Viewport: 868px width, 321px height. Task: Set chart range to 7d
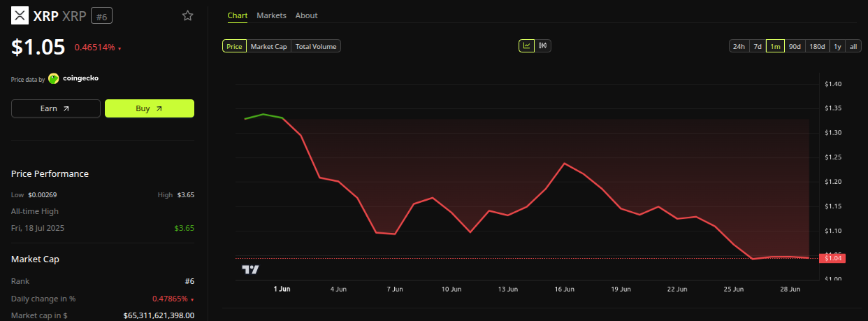[x=757, y=46]
